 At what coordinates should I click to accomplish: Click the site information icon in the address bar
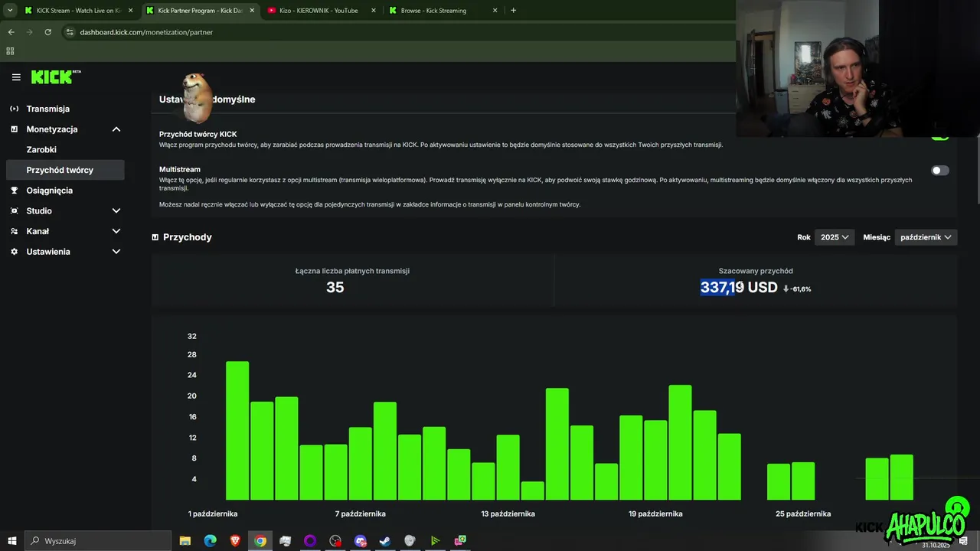point(70,32)
